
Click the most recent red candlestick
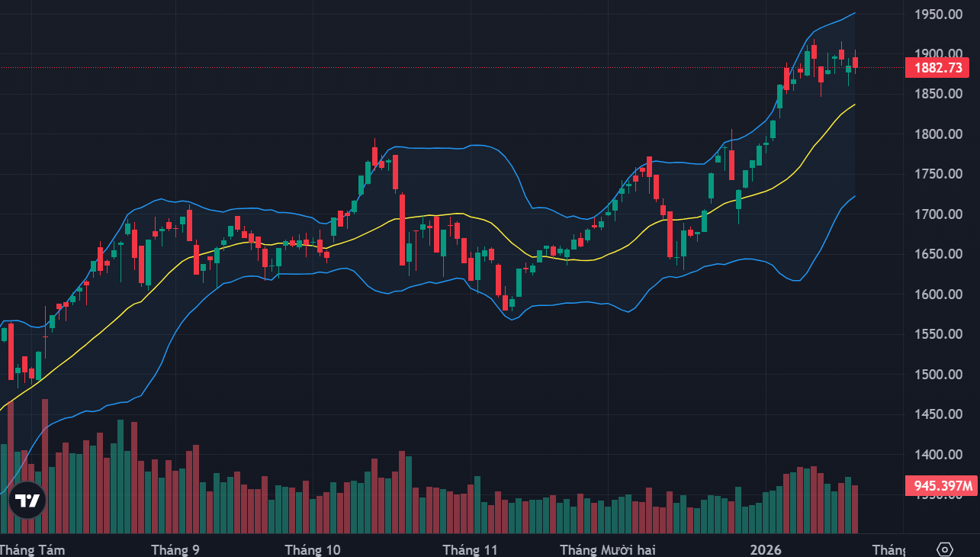856,62
